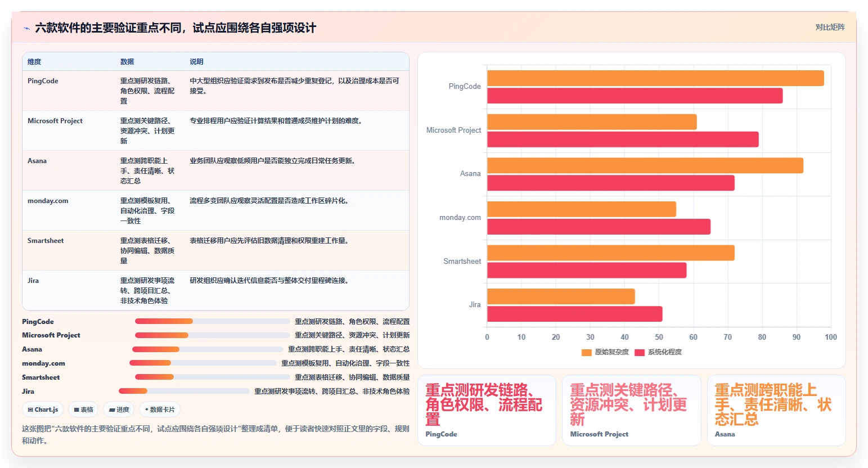Screen dimensions: 868x468
Task: Click the 50 tick on chart axis
Action: 659,337
